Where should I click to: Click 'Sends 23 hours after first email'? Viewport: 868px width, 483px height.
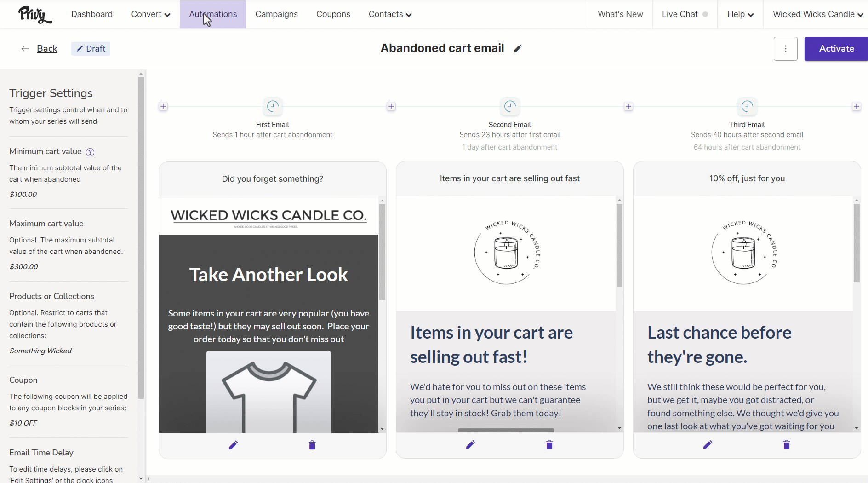coord(510,135)
